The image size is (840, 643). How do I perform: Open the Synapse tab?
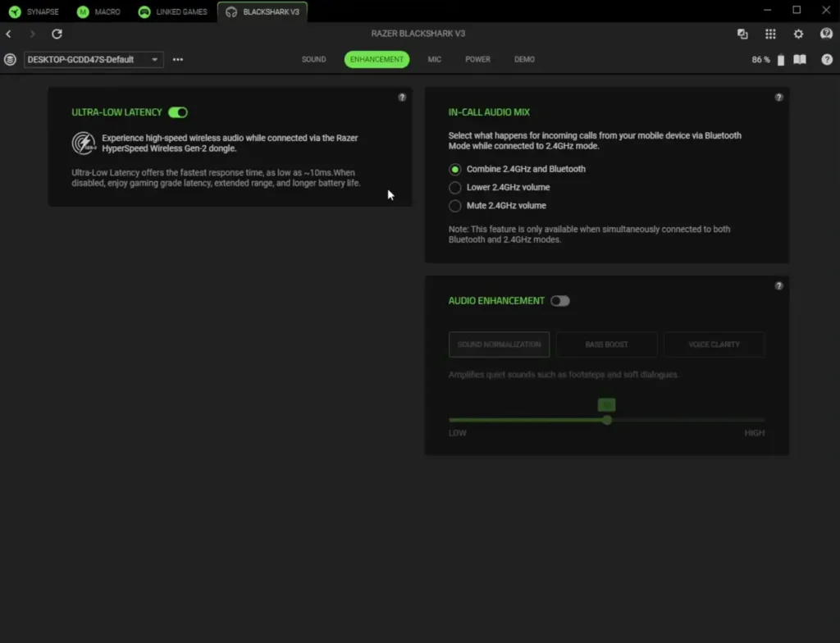pyautogui.click(x=34, y=11)
